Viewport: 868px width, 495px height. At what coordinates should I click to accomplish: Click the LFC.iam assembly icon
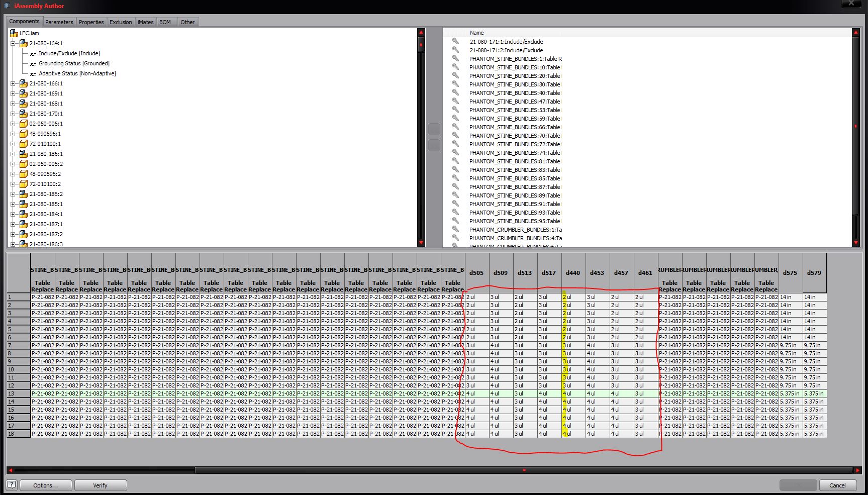[x=14, y=33]
